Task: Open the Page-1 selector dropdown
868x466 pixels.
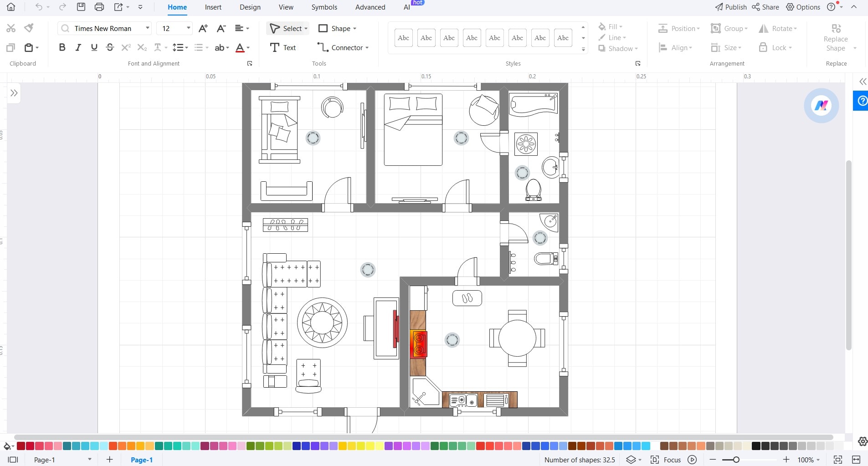Action: [x=90, y=459]
